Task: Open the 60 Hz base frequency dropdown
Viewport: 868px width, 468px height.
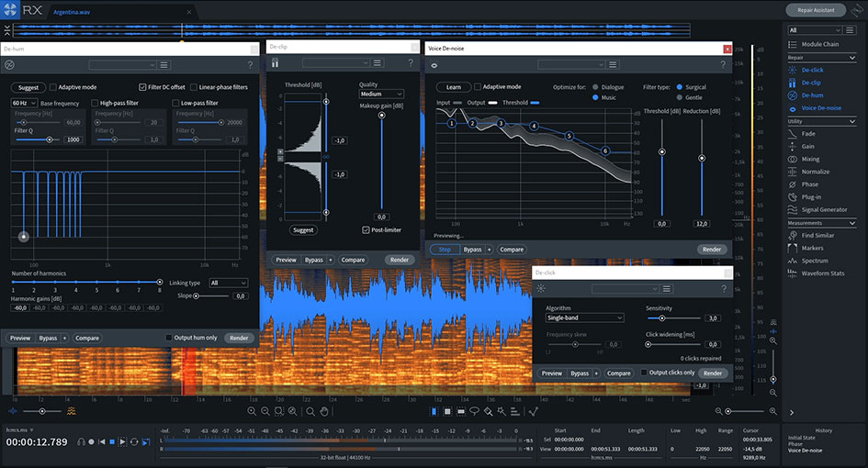Action: pos(24,103)
